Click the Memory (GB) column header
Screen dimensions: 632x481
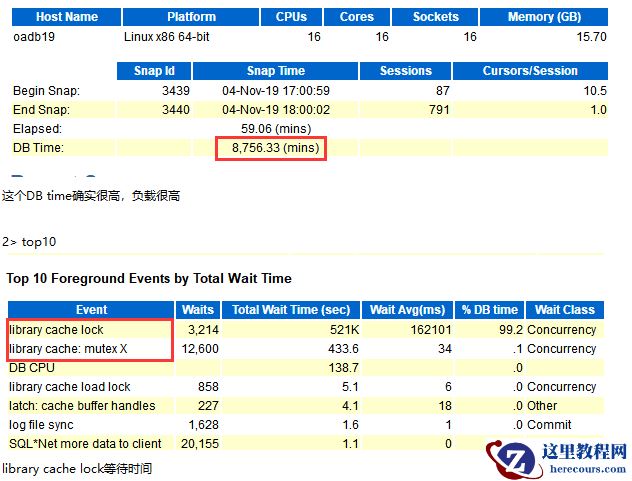click(544, 17)
